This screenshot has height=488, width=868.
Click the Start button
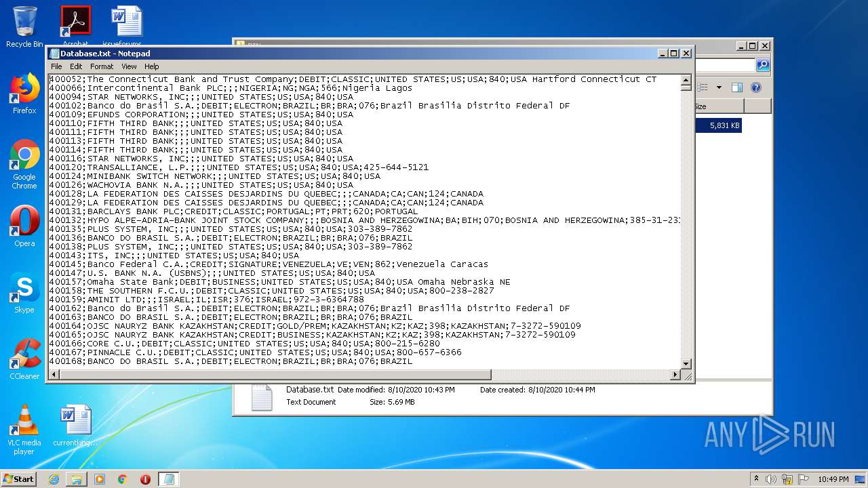coord(18,479)
